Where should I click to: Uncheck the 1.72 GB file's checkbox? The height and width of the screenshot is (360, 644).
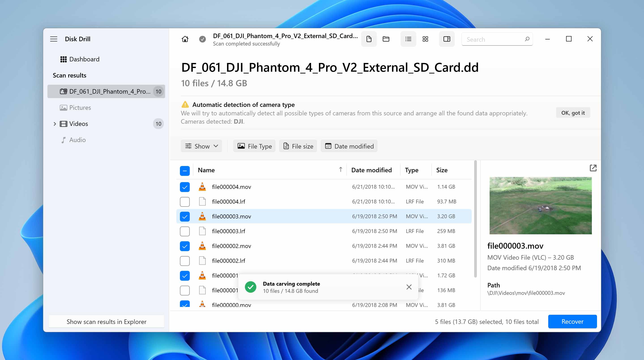185,276
